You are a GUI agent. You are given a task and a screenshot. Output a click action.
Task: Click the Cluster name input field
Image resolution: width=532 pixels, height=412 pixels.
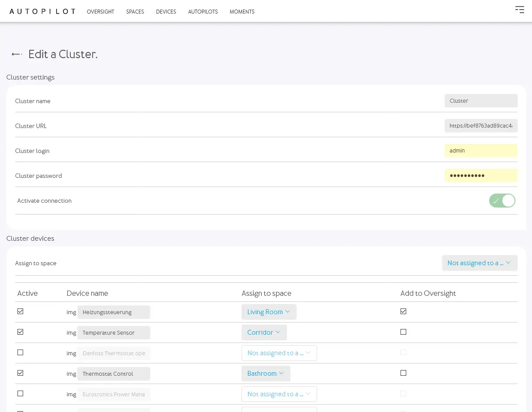[x=480, y=101]
